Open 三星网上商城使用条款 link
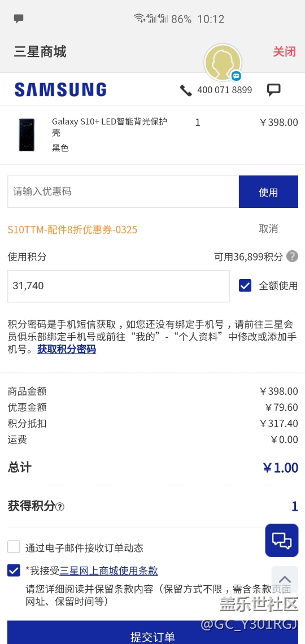 pos(109,571)
